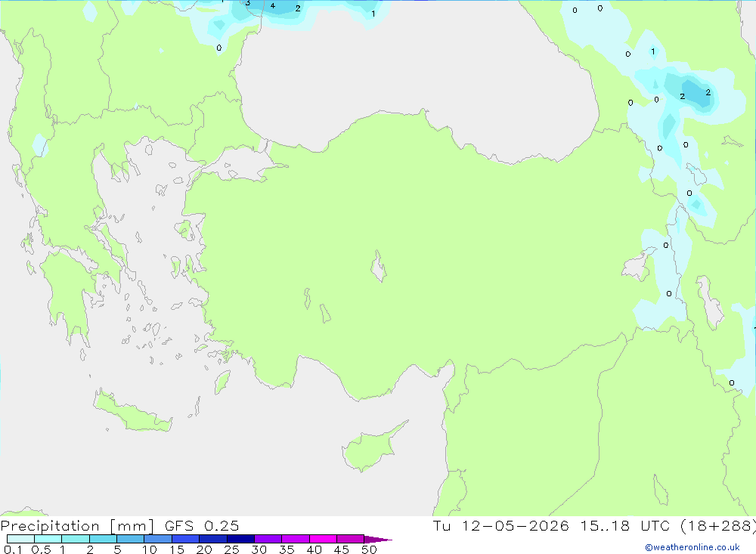Click the legend label "25"
Viewport: 756px width, 554px height.
tap(231, 549)
